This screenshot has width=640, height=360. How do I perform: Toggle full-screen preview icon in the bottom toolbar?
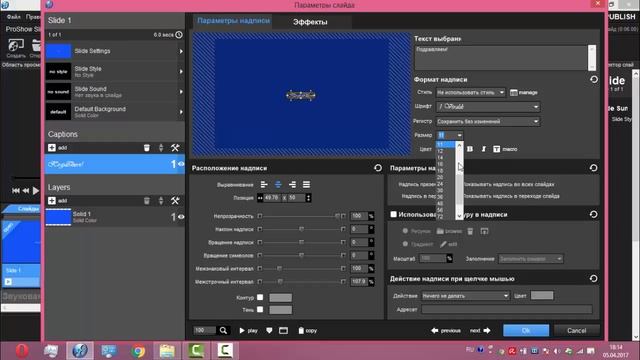283,330
